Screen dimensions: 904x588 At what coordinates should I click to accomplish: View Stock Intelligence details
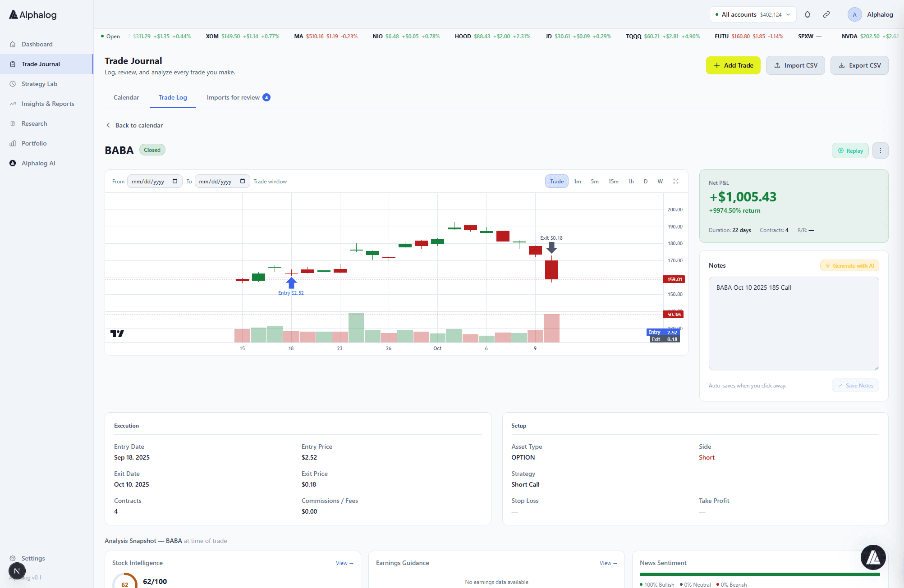pyautogui.click(x=344, y=563)
